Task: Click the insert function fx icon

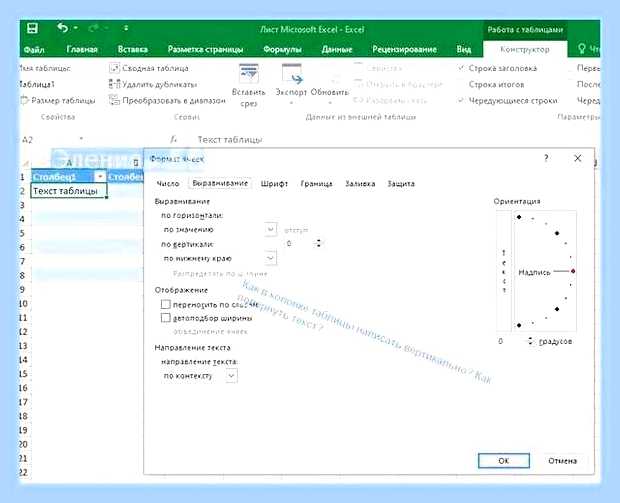Action: 173,139
